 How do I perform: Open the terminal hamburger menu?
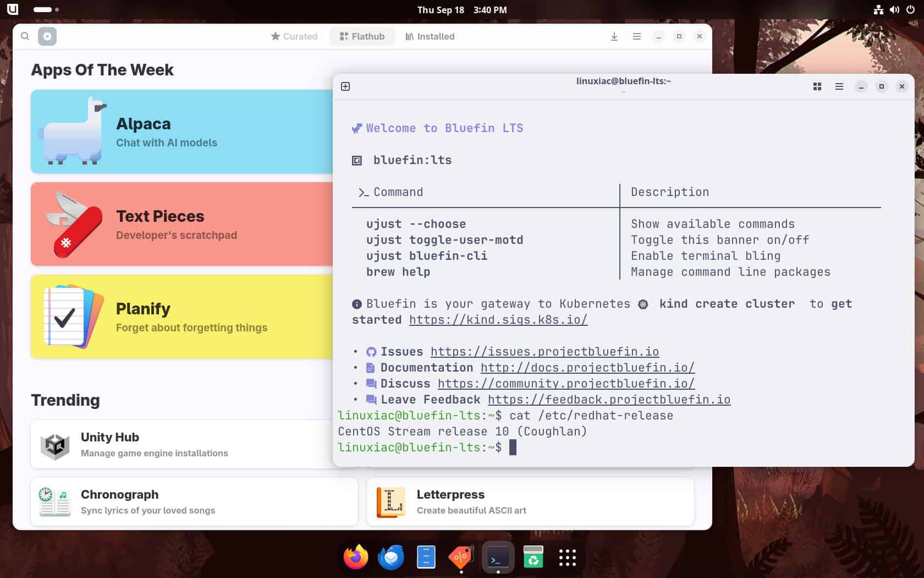tap(839, 86)
